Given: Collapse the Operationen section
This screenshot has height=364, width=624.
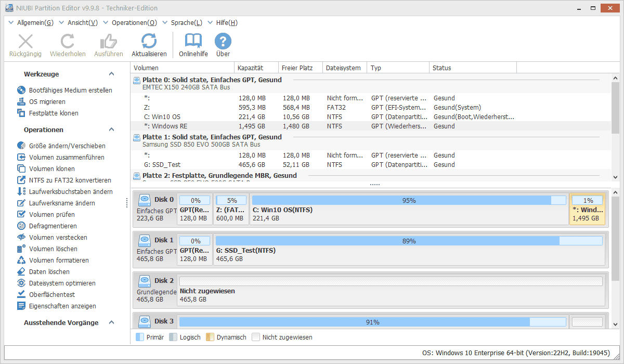Looking at the screenshot, I should coord(111,129).
